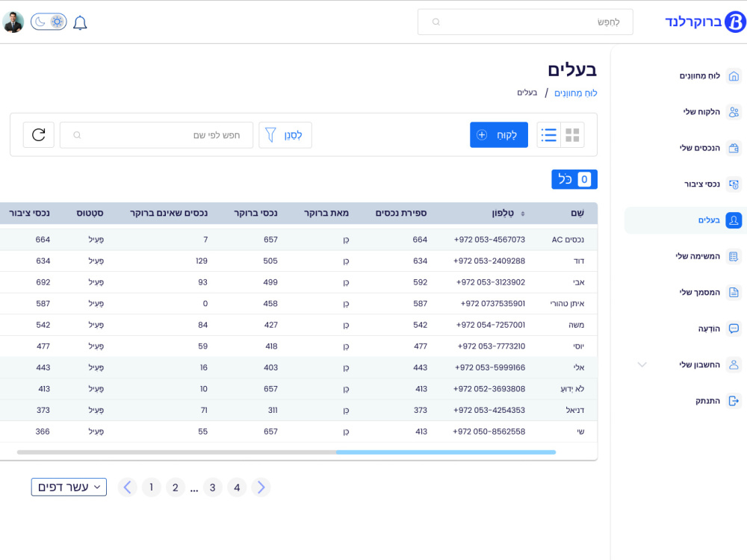Image resolution: width=747 pixels, height=560 pixels.
Task: Open the user profile avatar
Action: (x=13, y=22)
